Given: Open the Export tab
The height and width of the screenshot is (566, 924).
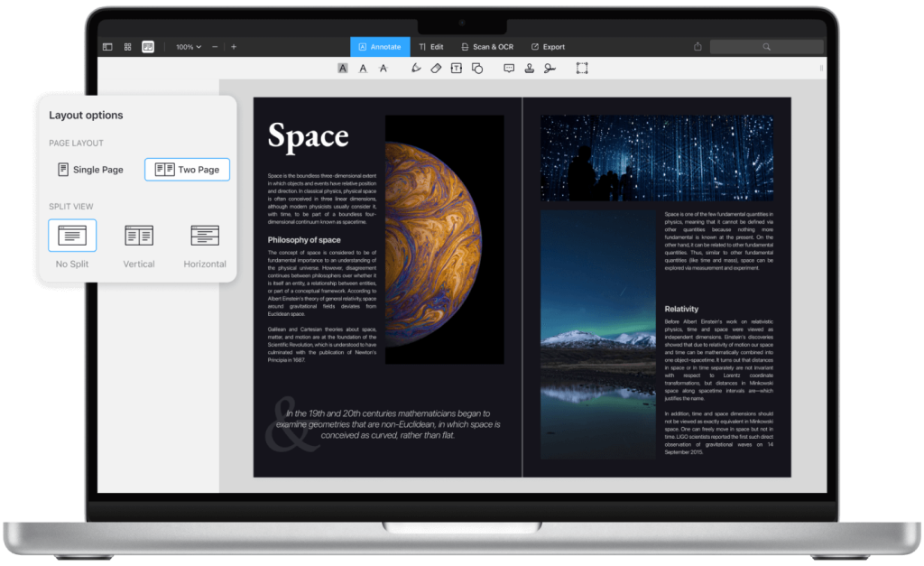Looking at the screenshot, I should [x=548, y=47].
